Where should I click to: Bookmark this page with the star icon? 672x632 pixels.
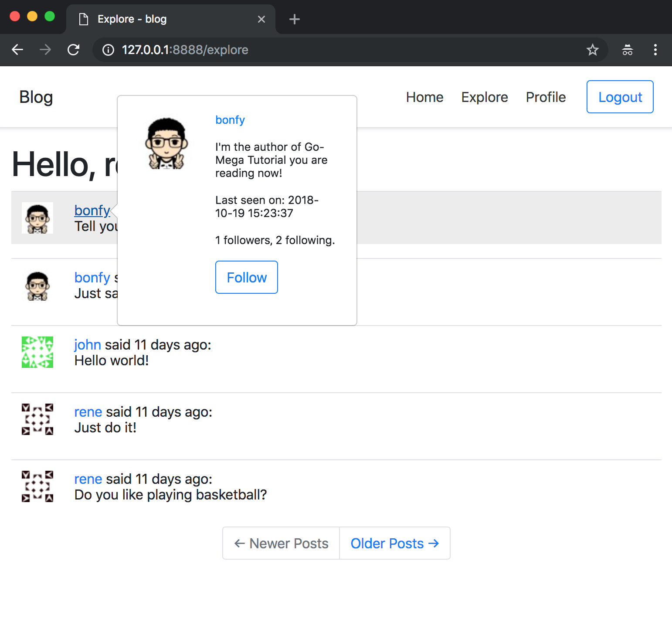[x=592, y=50]
